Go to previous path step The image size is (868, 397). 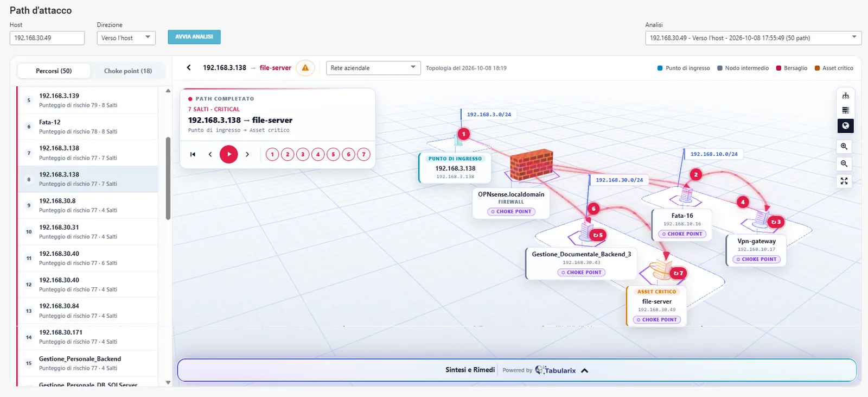(x=210, y=154)
